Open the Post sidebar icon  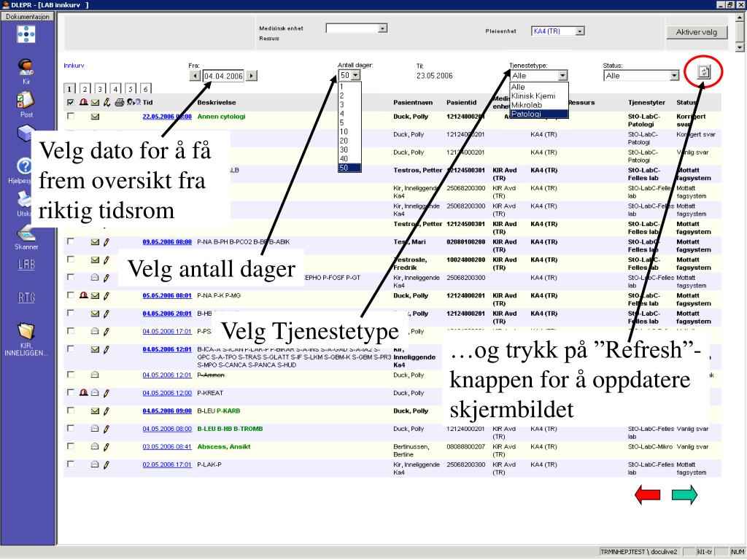(x=26, y=100)
